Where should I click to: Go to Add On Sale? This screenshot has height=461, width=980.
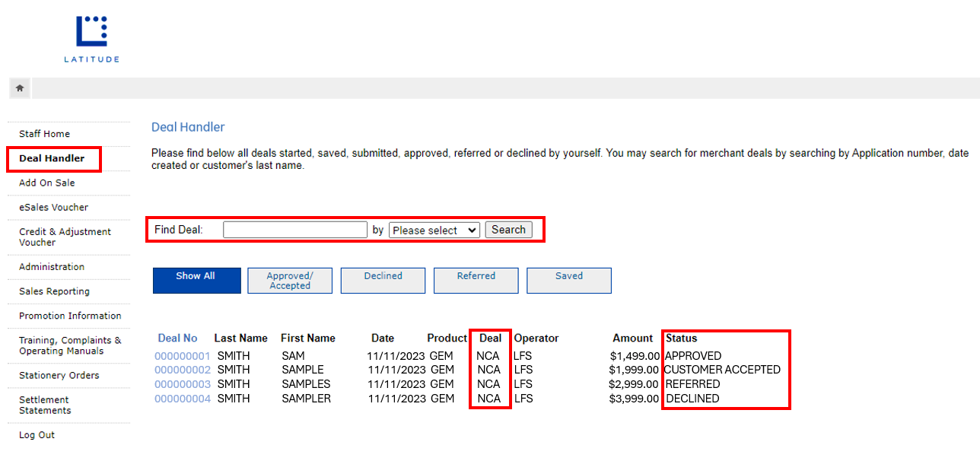46,183
